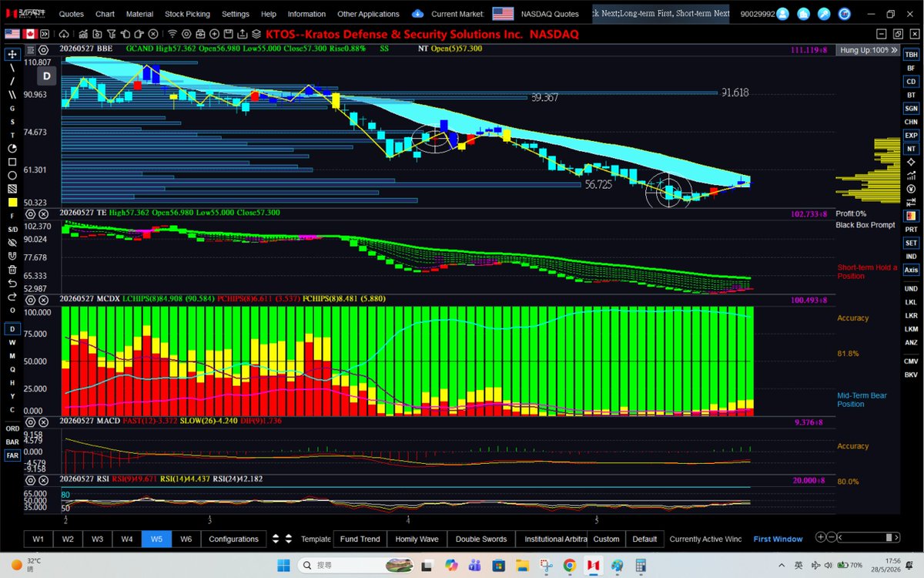Select the hatched fill drawing tool
The height and width of the screenshot is (578, 924).
(12, 189)
